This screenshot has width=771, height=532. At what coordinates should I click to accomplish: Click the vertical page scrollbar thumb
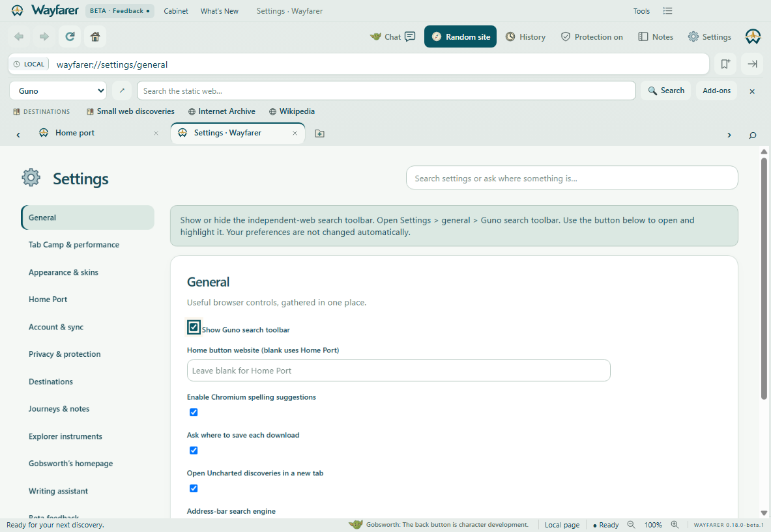[x=764, y=277]
